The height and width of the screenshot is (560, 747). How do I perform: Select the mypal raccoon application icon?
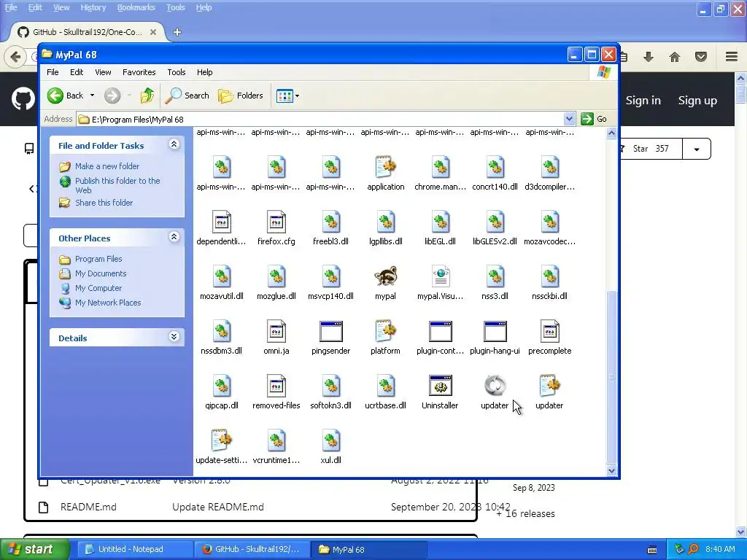point(385,276)
